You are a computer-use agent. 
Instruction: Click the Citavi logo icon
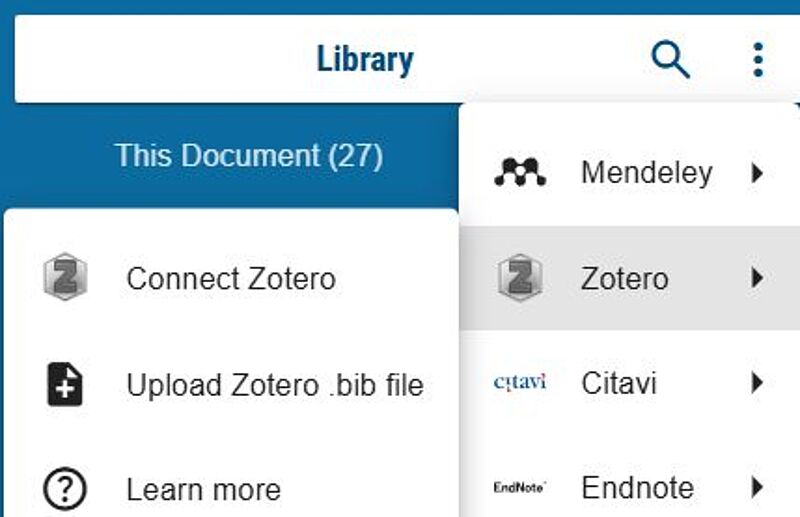point(520,382)
